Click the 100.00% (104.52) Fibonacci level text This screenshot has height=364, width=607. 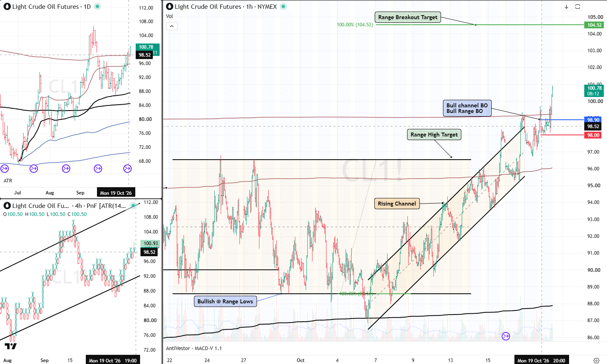tap(355, 25)
